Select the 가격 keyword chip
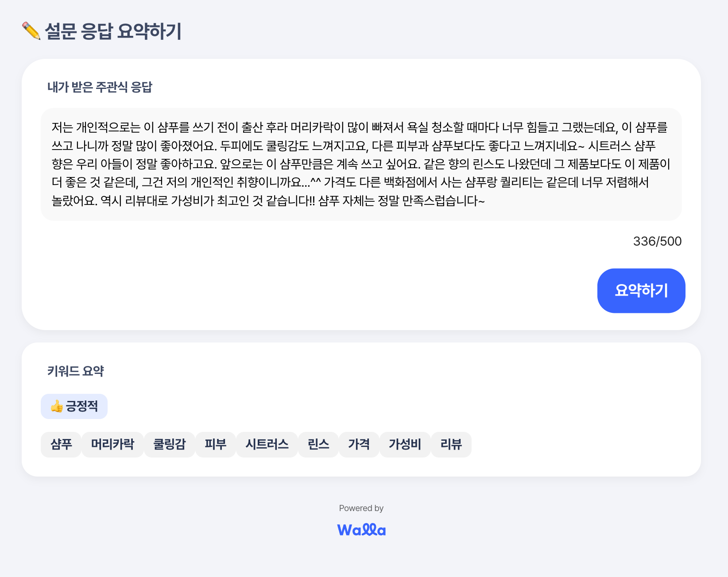Screen dimensions: 728x577 pos(359,444)
